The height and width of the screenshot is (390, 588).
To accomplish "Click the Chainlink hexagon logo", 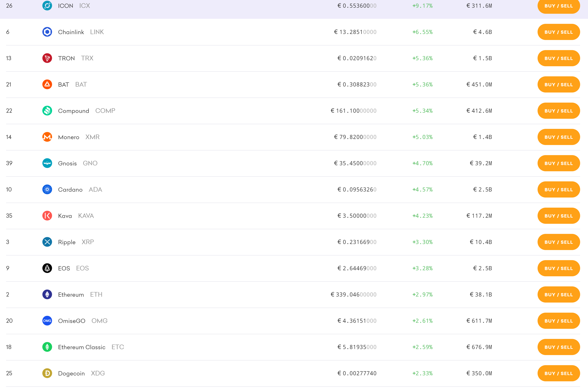I will click(x=47, y=32).
